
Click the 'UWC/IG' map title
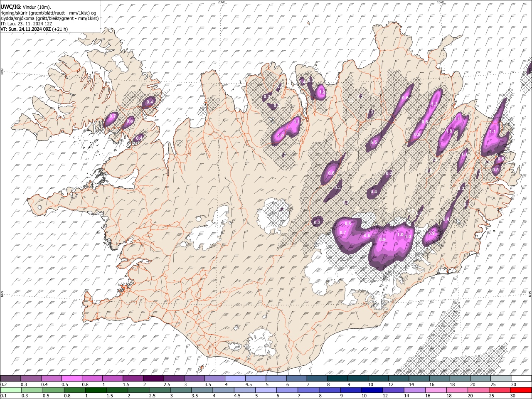(10, 7)
